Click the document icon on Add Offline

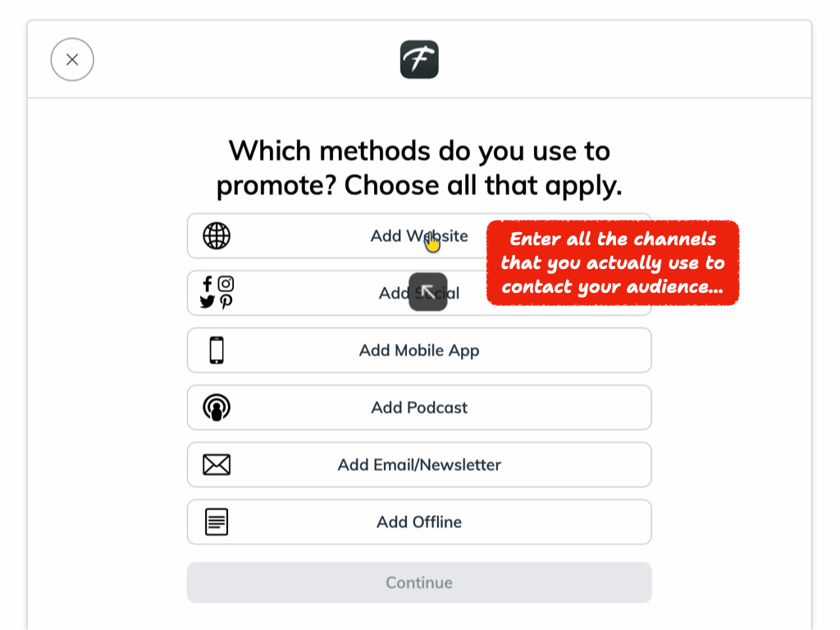[216, 522]
